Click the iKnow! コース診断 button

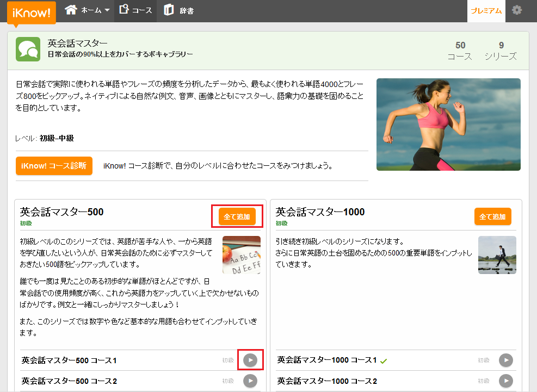click(x=54, y=166)
